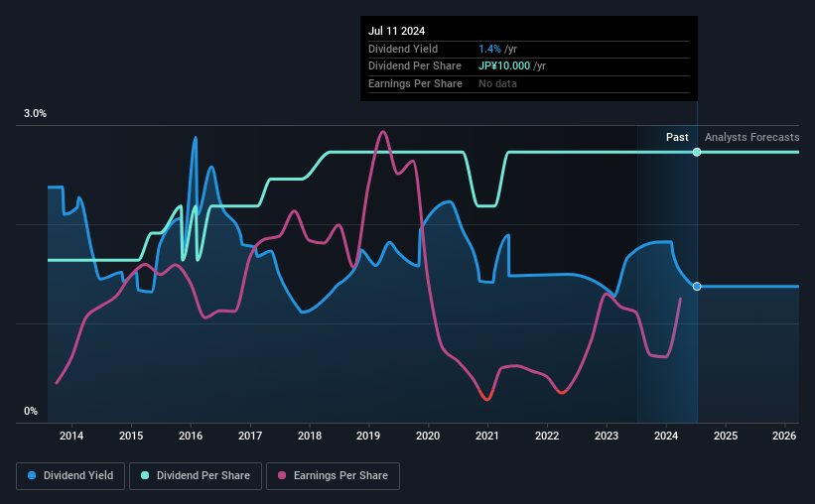Click the blue Dividend Yield legend dot
Viewport: 815px width, 504px height.
[x=32, y=475]
